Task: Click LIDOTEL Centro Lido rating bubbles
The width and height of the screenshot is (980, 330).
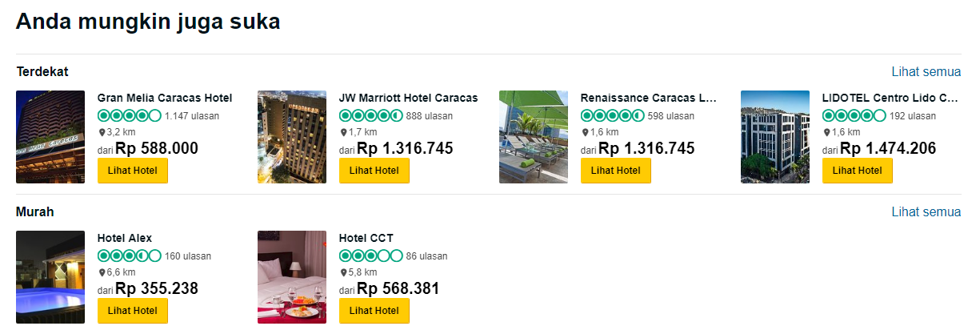Action: coord(854,115)
